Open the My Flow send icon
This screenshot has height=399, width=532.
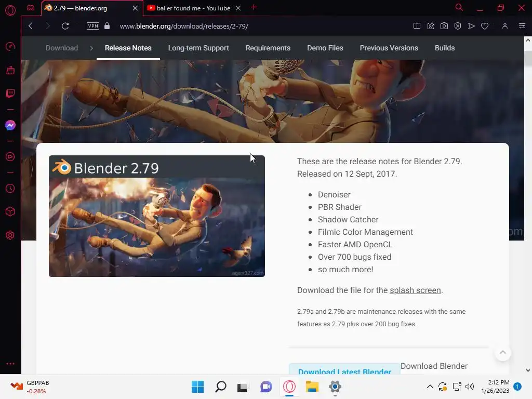[471, 26]
